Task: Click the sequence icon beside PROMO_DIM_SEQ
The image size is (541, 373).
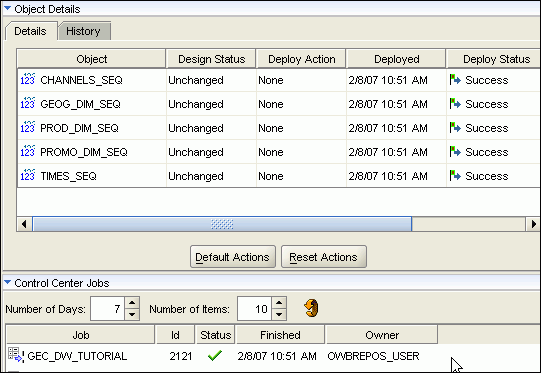Action: point(28,151)
